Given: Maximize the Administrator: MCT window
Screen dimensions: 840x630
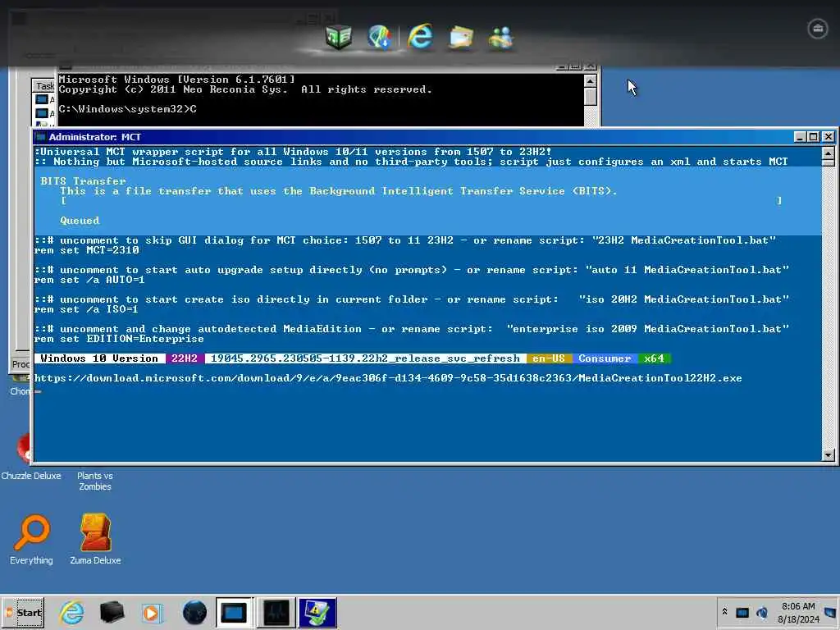Looking at the screenshot, I should click(813, 137).
